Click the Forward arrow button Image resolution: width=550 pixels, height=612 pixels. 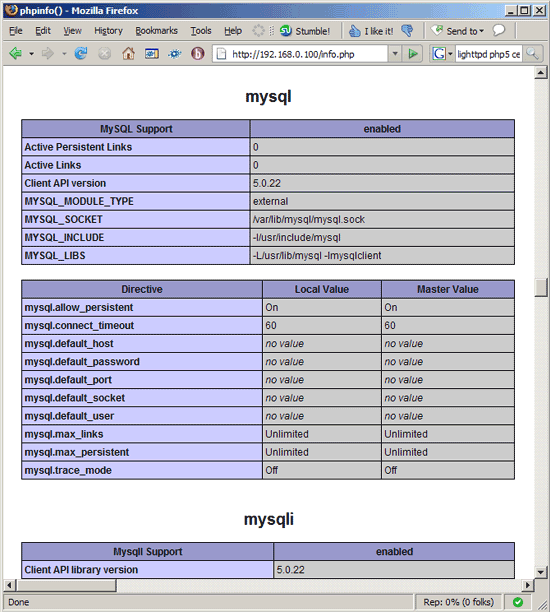pyautogui.click(x=48, y=53)
